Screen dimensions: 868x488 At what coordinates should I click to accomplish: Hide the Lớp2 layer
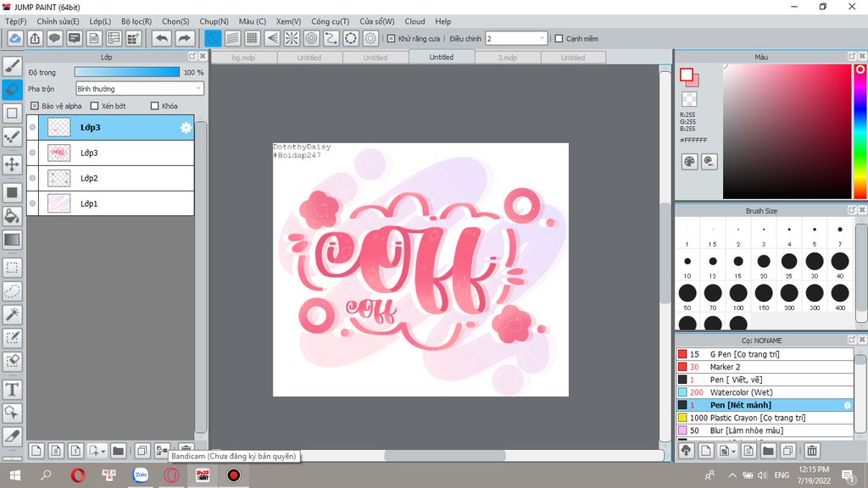pyautogui.click(x=33, y=178)
